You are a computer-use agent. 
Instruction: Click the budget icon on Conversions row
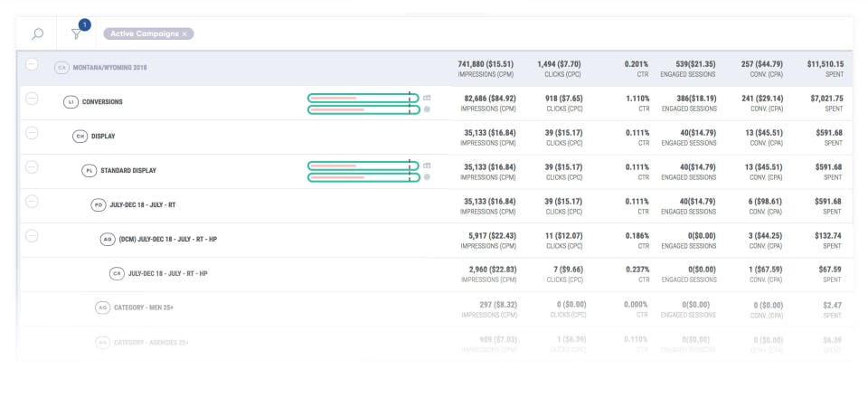[x=427, y=97]
